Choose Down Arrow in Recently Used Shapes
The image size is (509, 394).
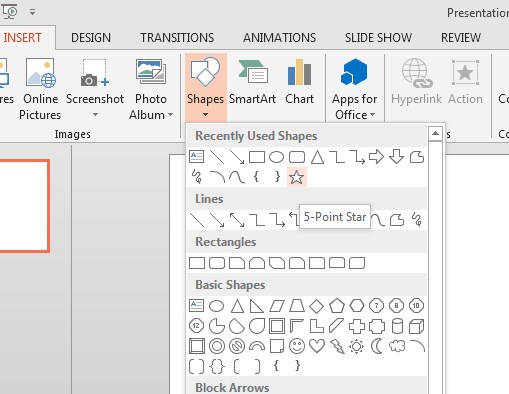(396, 157)
